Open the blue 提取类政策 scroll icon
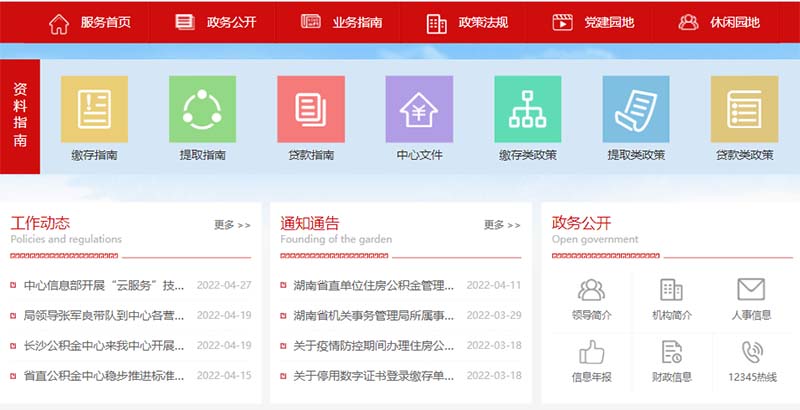 coord(636,109)
